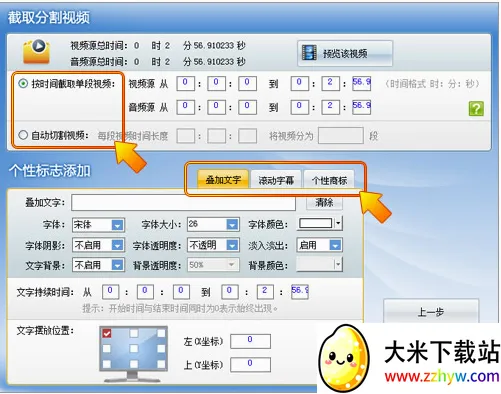Click auto-cut segment length minutes field
Viewport: 501px width, 394px height.
pos(216,136)
